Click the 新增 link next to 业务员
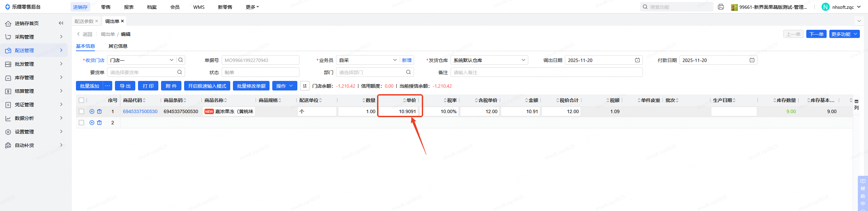The height and width of the screenshot is (211, 868). 407,60
